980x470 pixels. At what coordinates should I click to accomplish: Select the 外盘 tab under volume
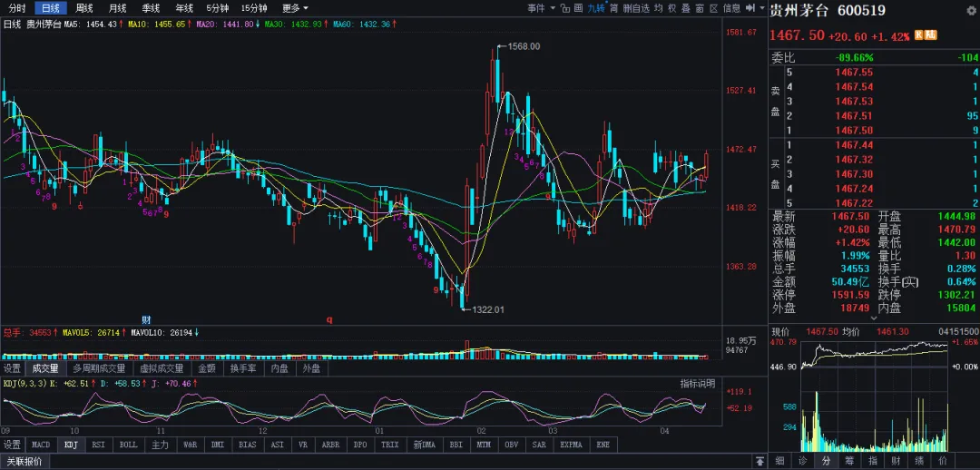(311, 368)
